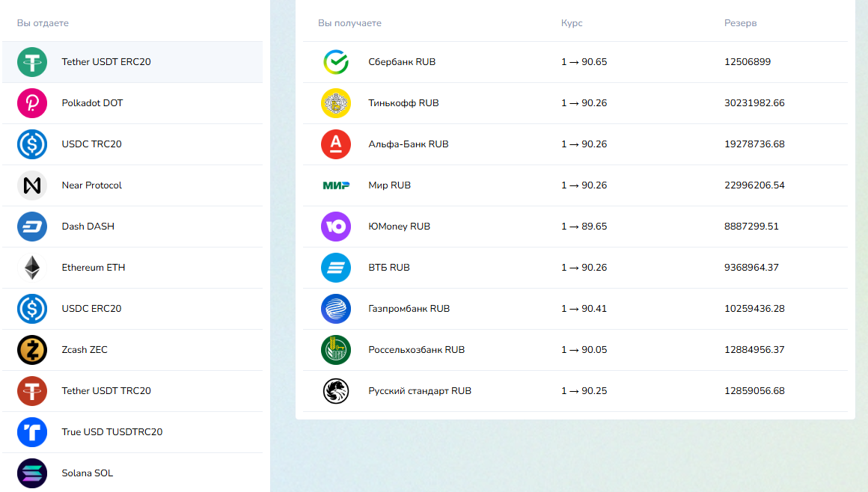
Task: Click ЮMoney rate 1 → 89.65
Action: click(x=584, y=227)
